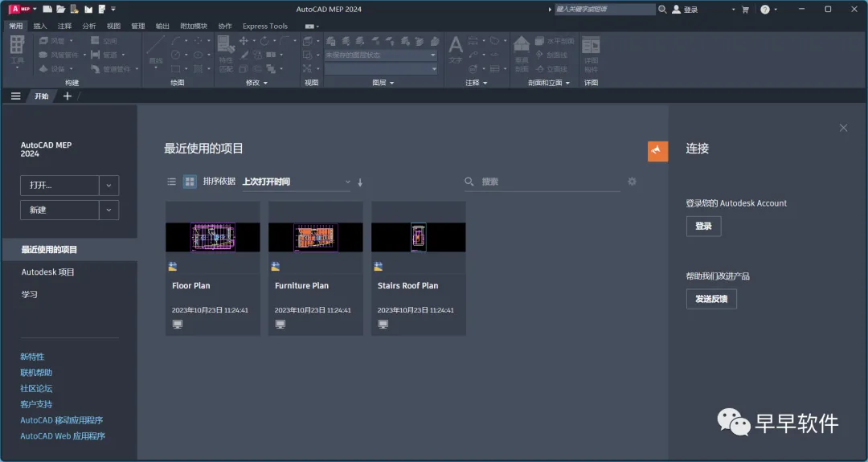
Task: Click the 发送反馈 button
Action: coord(711,299)
